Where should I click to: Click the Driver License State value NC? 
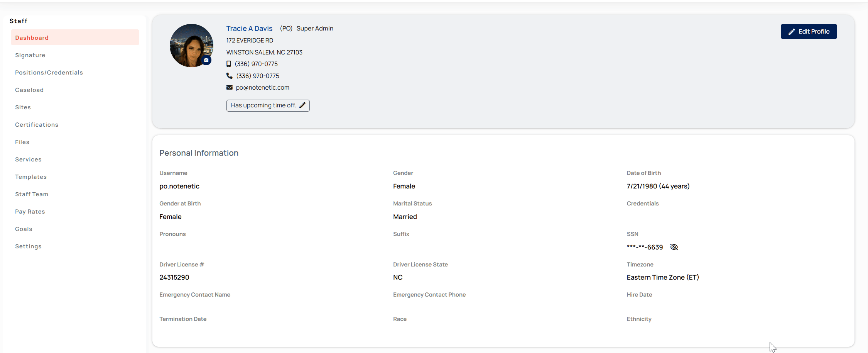coord(398,277)
